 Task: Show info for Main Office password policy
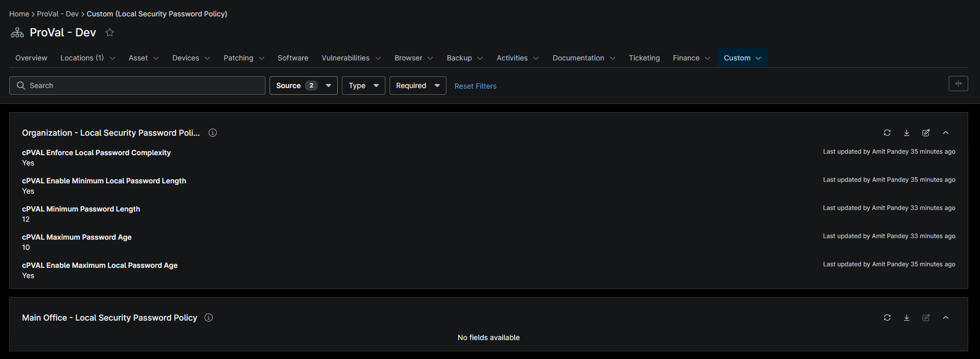point(209,318)
